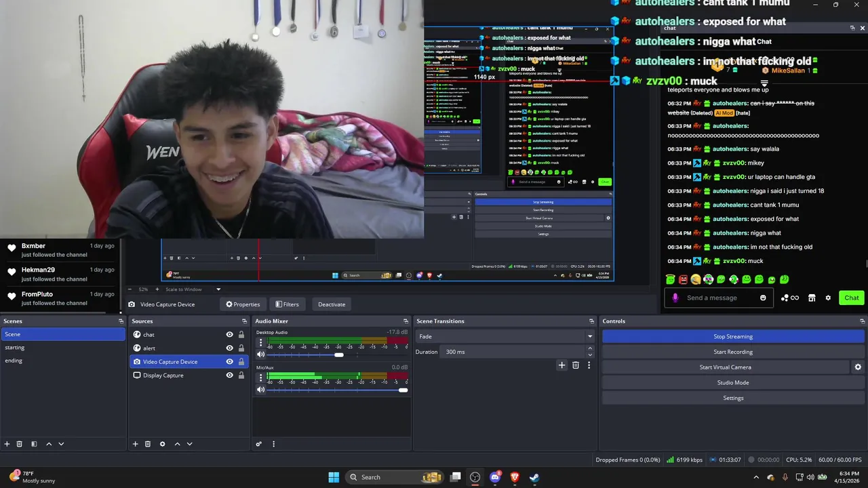This screenshot has width=868, height=488.
Task: Add a new source with plus icon
Action: click(x=135, y=444)
